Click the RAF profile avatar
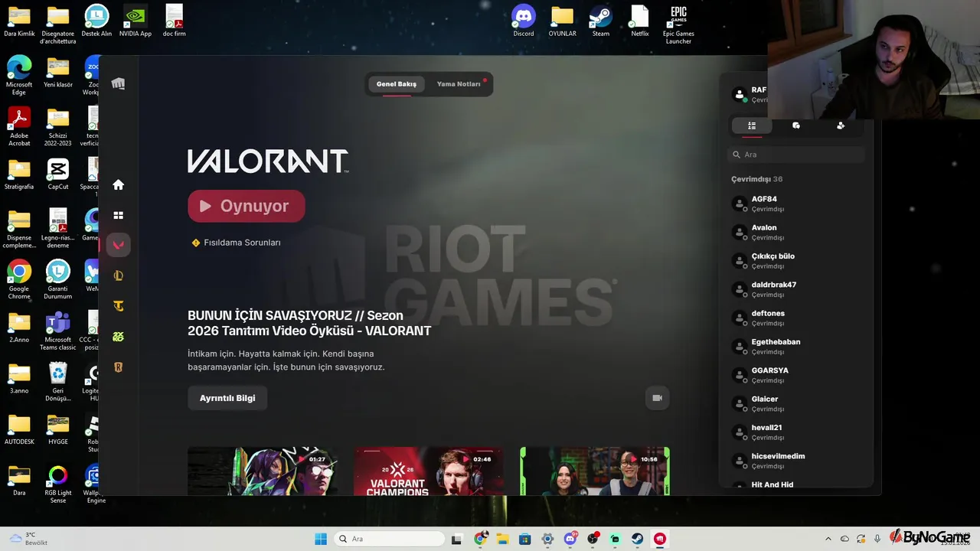 [740, 95]
